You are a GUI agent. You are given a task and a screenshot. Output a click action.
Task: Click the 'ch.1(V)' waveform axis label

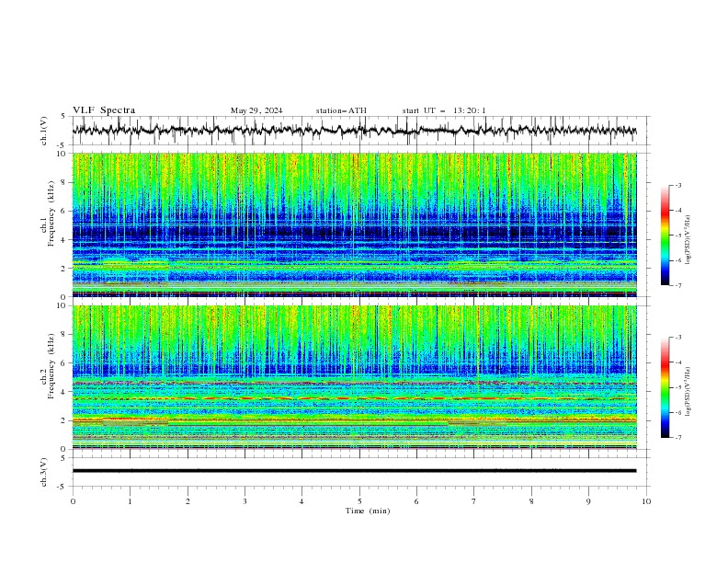(x=44, y=131)
